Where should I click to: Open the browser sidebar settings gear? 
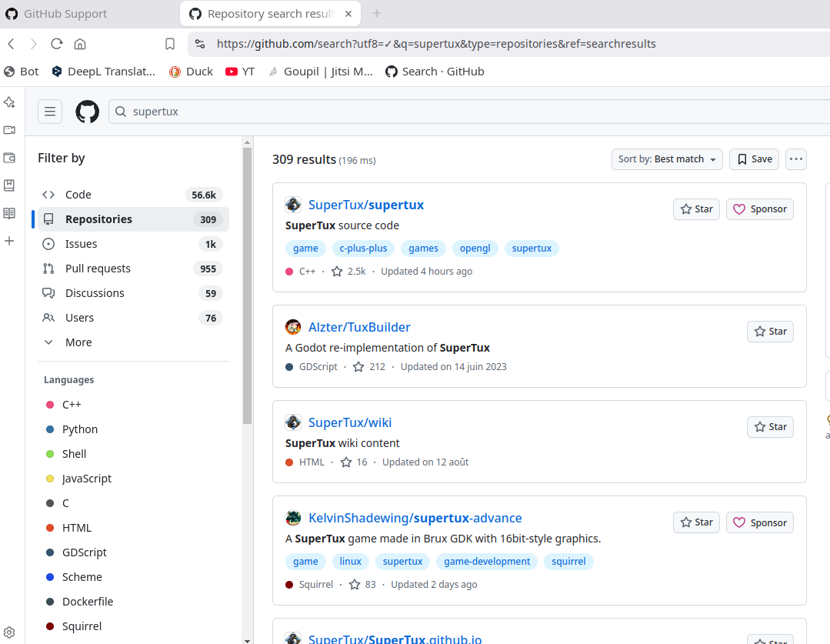[x=9, y=632]
